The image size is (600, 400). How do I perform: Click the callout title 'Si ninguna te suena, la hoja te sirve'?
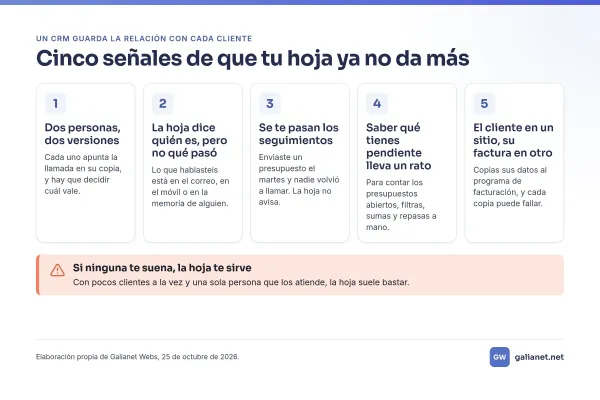coord(162,268)
